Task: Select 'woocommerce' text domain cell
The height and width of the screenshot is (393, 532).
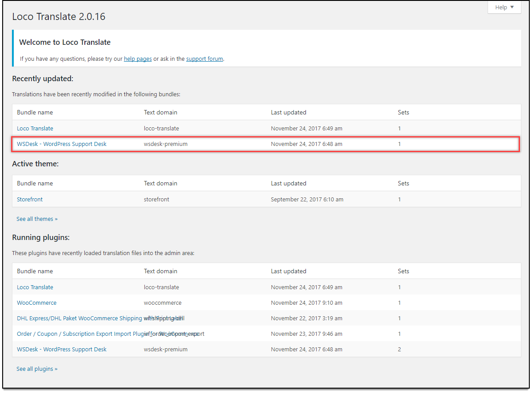Action: click(163, 303)
